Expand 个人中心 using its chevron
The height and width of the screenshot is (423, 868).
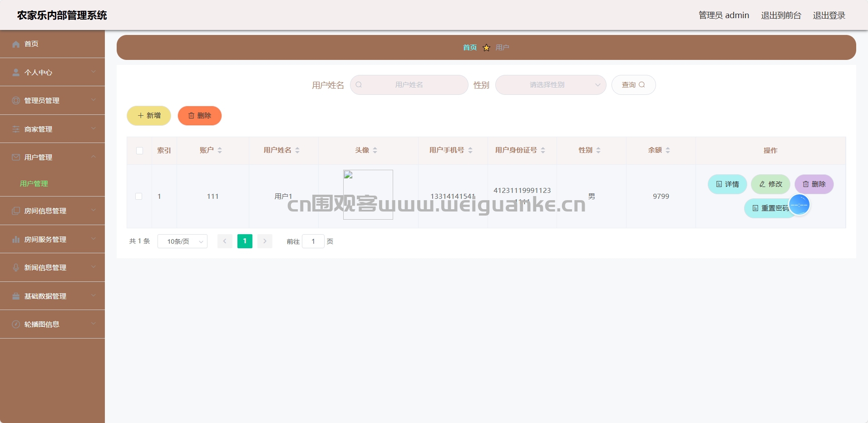[94, 72]
